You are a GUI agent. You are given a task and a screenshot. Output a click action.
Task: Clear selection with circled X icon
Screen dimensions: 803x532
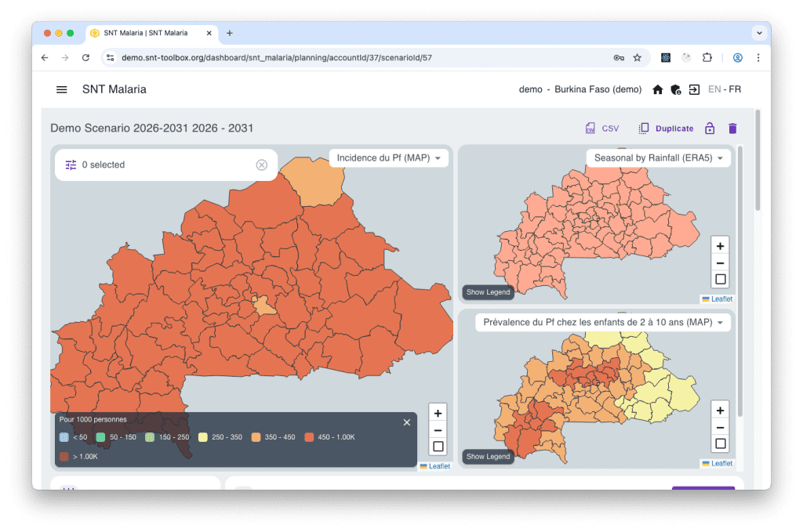pos(262,165)
